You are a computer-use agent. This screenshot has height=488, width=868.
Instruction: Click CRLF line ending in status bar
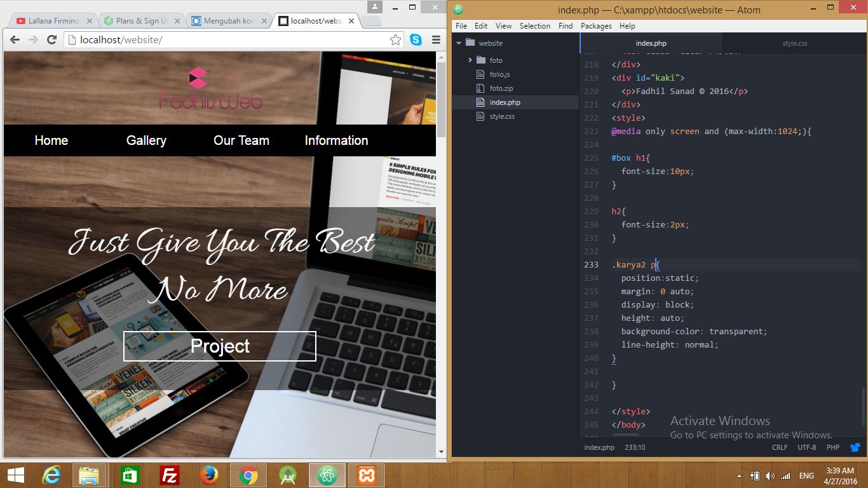(780, 447)
